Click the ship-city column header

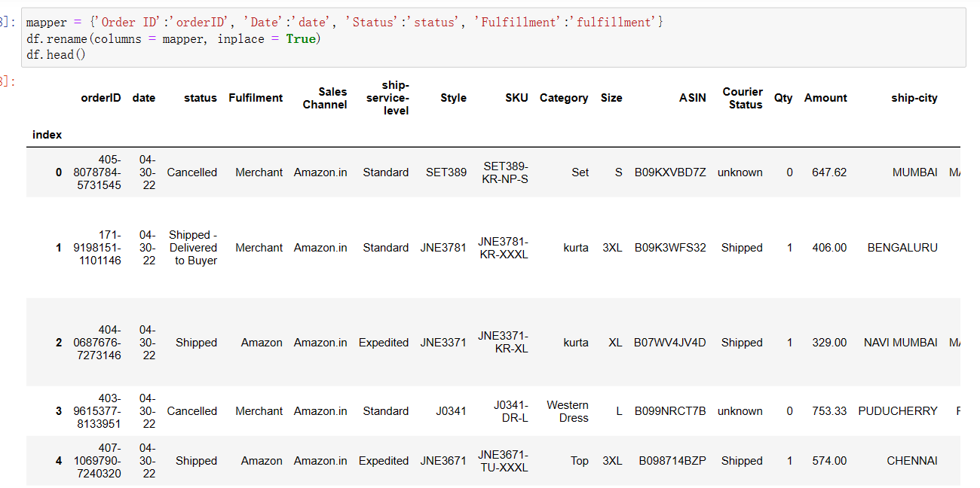click(914, 98)
